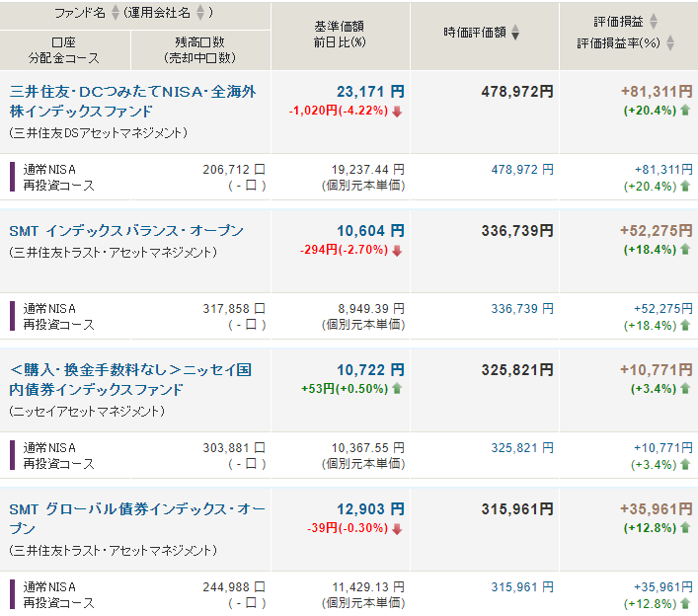Open the ニッセイ国内債券インデックスファンド link
The width and height of the screenshot is (698, 616).
click(130, 380)
